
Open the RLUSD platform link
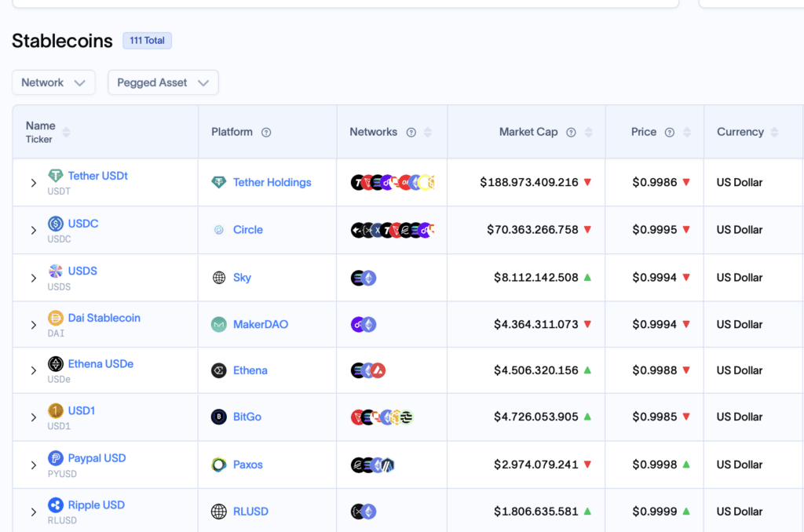point(250,512)
